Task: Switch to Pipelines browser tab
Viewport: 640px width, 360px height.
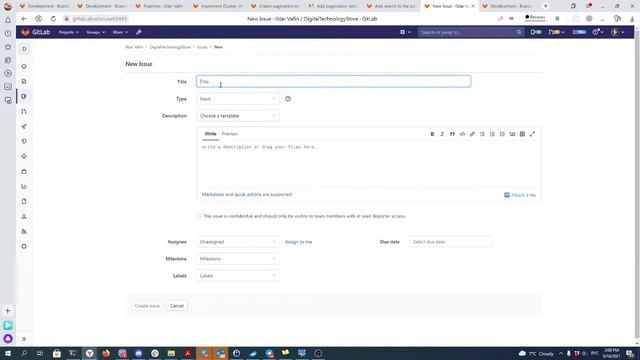Action: click(x=159, y=6)
